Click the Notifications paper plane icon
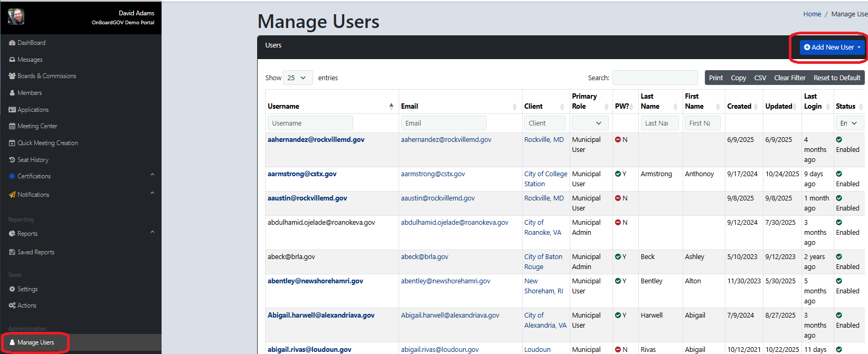Image resolution: width=868 pixels, height=354 pixels. [x=12, y=195]
